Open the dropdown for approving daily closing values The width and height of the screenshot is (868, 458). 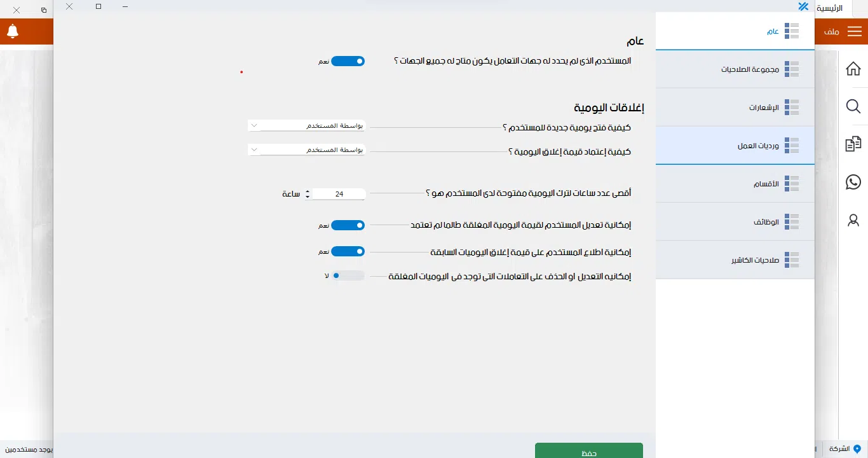coord(307,149)
